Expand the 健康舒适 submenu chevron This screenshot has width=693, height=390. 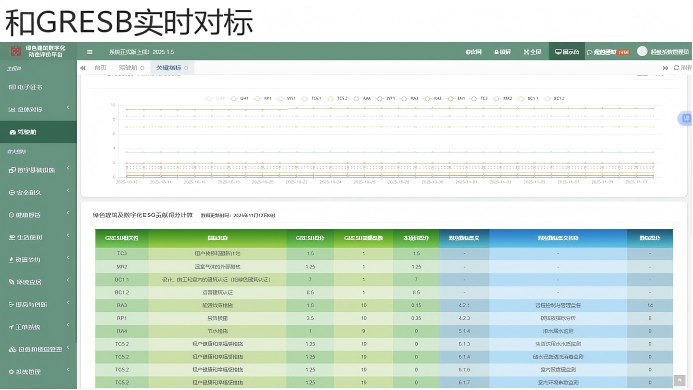coord(68,213)
